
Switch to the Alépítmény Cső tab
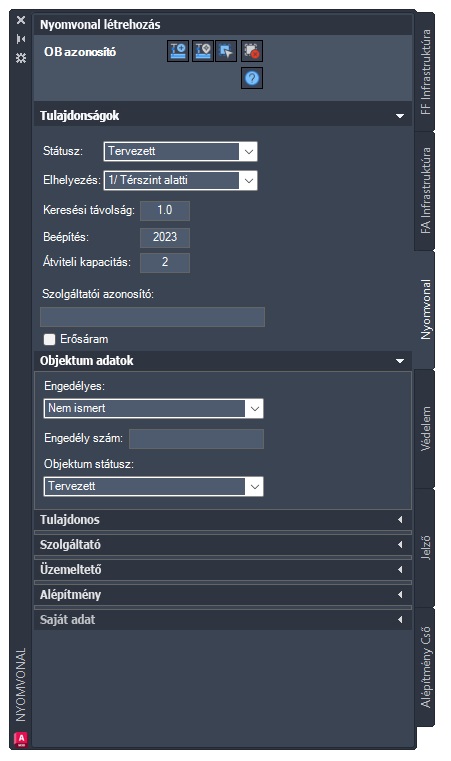(425, 667)
